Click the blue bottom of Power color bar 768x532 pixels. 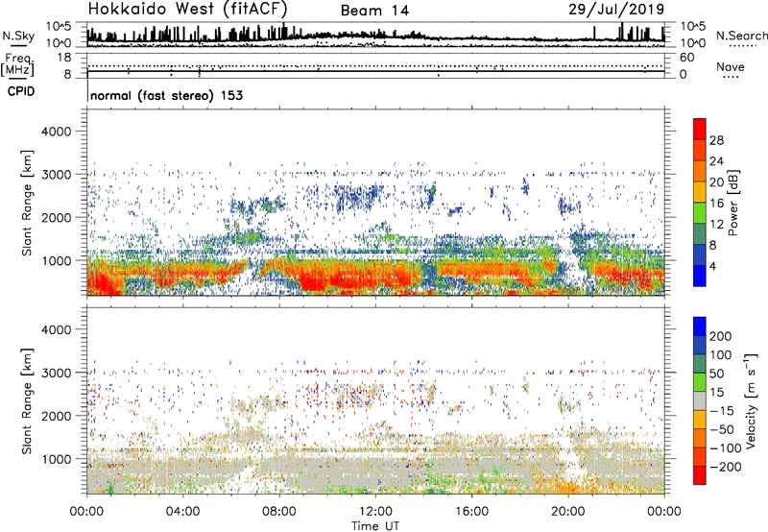point(700,276)
